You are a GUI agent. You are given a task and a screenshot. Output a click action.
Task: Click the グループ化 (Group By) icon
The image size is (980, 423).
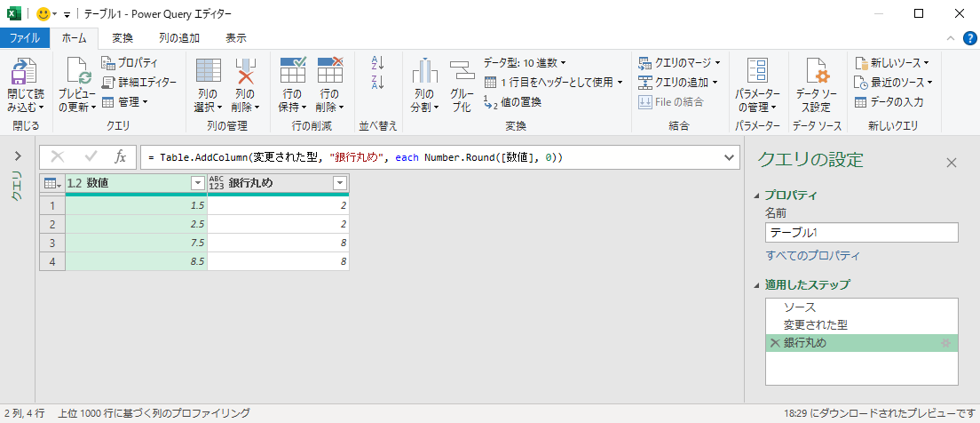[x=462, y=71]
